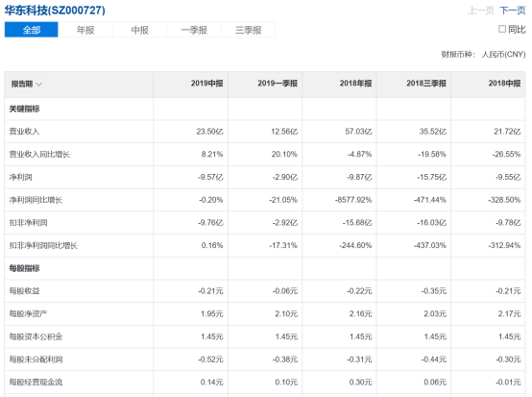Enable the 同比 checkbox

point(502,29)
